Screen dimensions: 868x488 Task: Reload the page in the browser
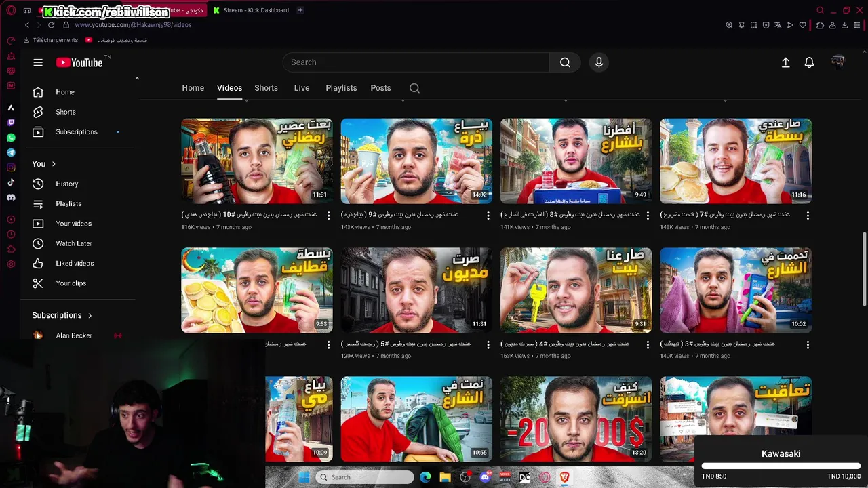pyautogui.click(x=51, y=25)
